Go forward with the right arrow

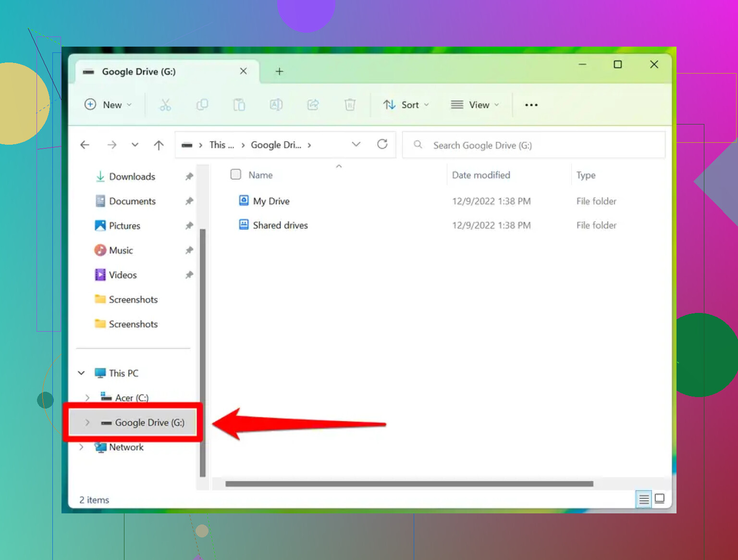[x=112, y=145]
